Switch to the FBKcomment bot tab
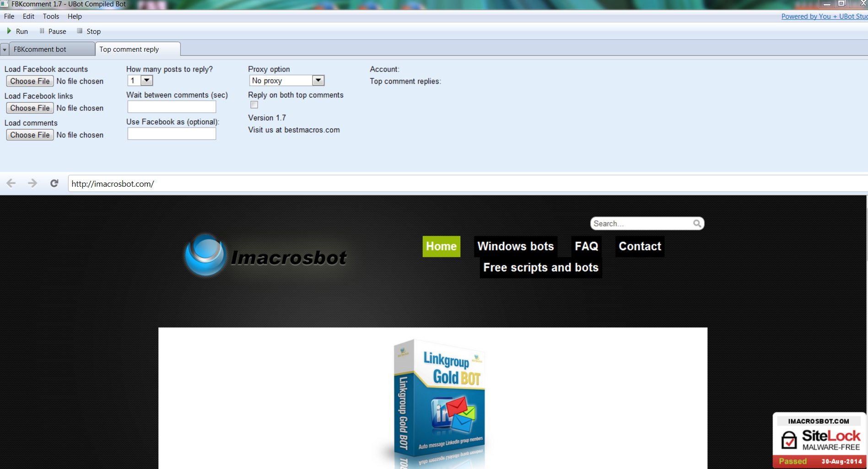This screenshot has width=868, height=469. click(x=51, y=49)
